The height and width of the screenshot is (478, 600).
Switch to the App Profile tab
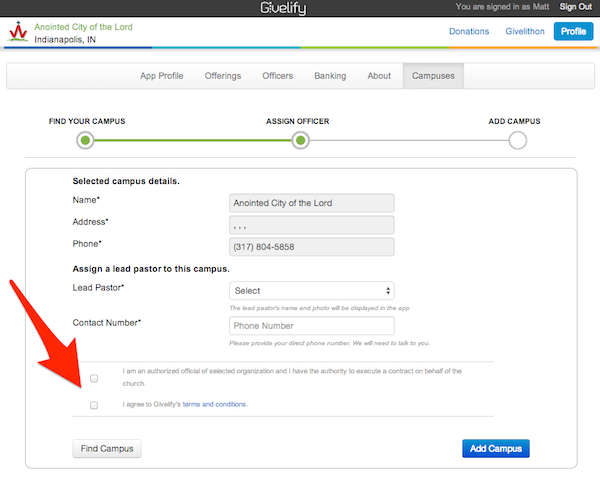pos(161,76)
